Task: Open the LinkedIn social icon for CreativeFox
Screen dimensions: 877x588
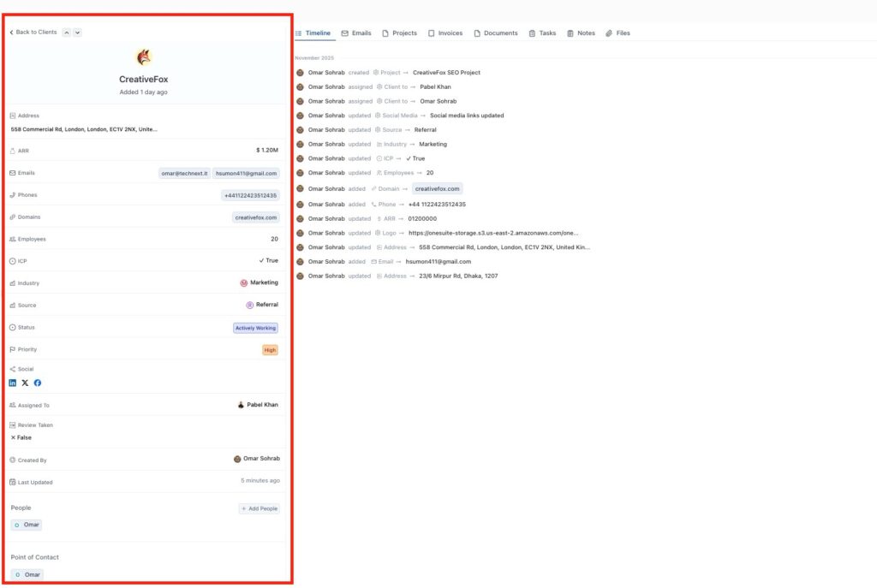Action: 12,383
